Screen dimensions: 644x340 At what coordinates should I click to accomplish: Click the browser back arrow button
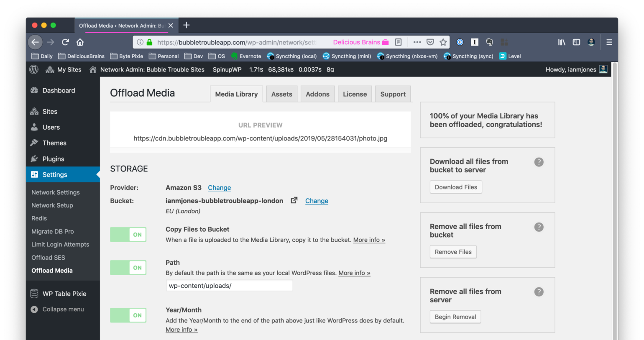[x=35, y=42]
